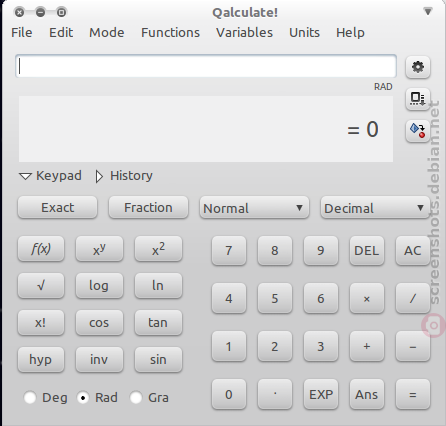Open the Mode menu
The width and height of the screenshot is (446, 426).
click(x=107, y=33)
